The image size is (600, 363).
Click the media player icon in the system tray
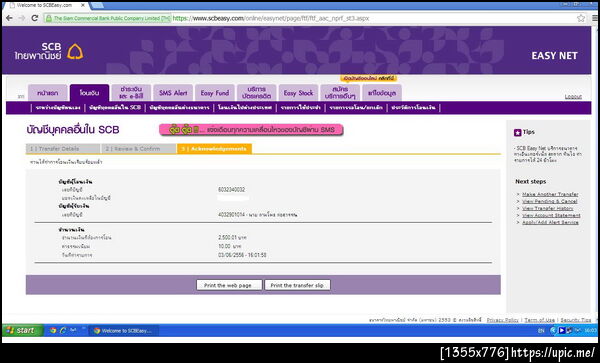561,330
